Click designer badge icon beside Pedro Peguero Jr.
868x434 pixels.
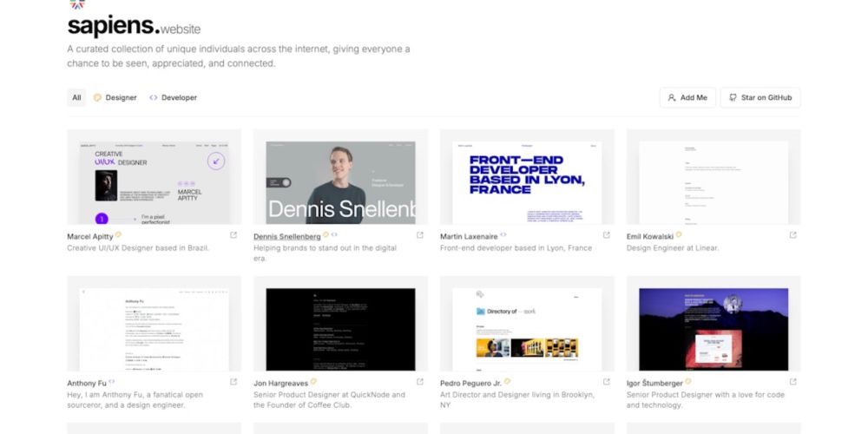[x=507, y=381]
